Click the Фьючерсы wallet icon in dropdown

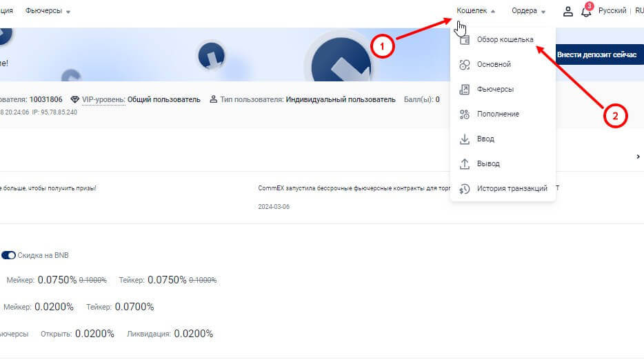[465, 90]
